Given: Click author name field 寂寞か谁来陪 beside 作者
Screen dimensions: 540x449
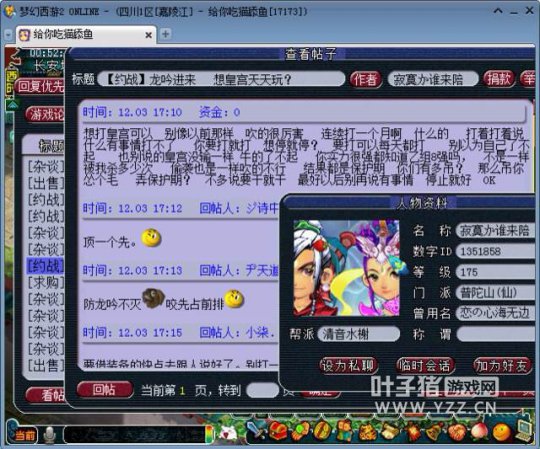Looking at the screenshot, I should click(x=433, y=80).
